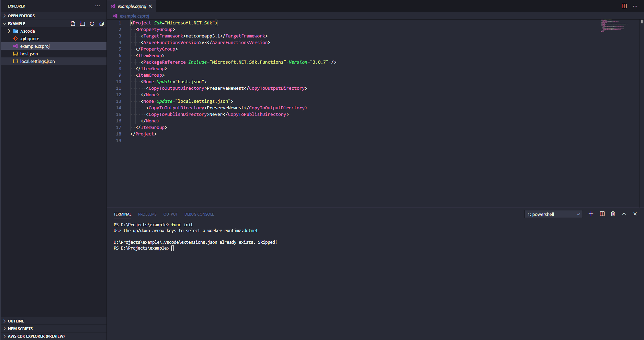Screen dimensions: 644x340
Task: Expand the NPM Scripts section
Action: [x=53, y=329]
